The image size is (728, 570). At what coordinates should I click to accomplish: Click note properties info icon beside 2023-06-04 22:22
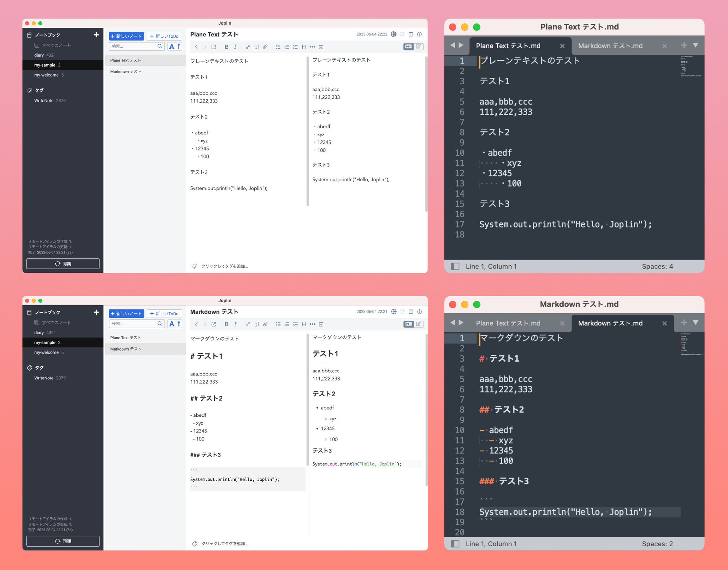coord(419,34)
